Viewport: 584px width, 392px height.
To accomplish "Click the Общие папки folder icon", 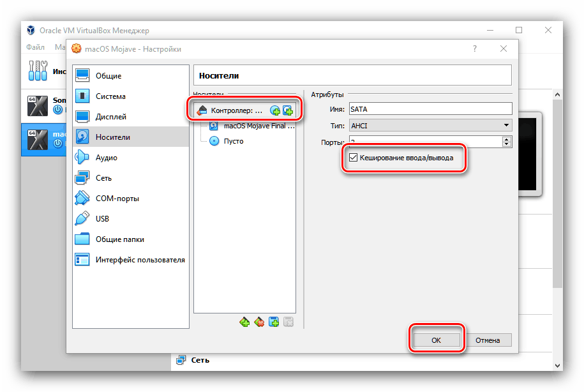I will point(82,239).
